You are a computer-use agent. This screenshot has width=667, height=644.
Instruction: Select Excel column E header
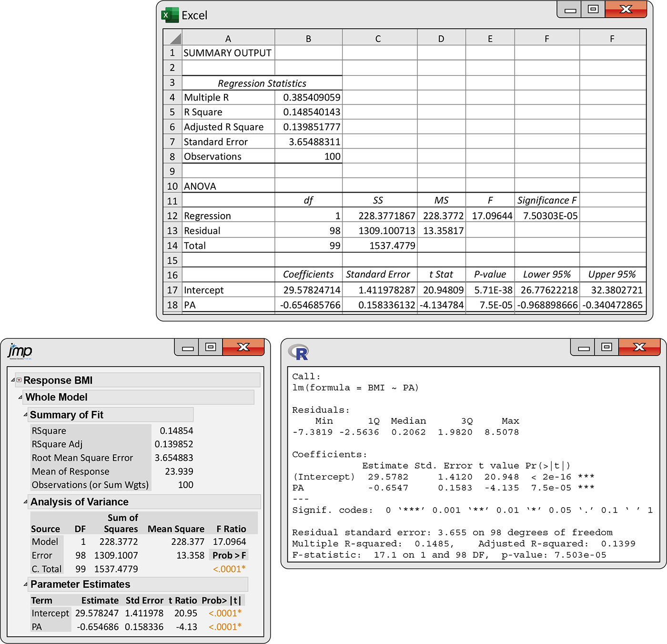click(490, 38)
